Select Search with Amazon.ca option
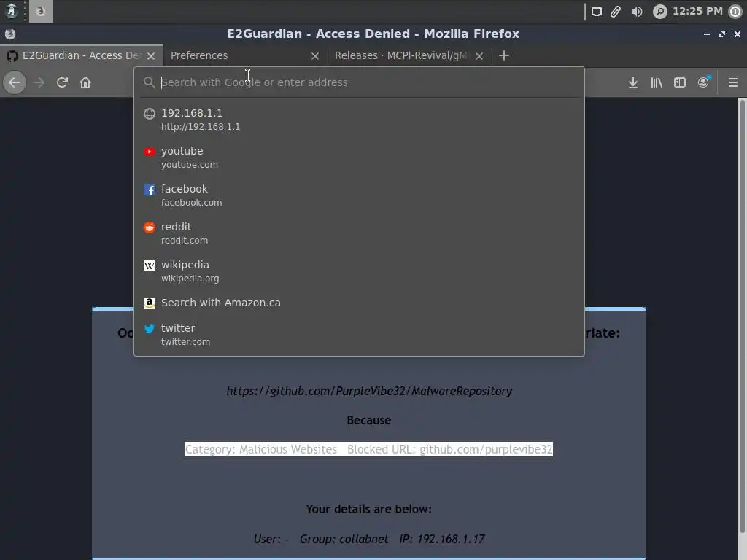Image resolution: width=747 pixels, height=560 pixels. 359,303
